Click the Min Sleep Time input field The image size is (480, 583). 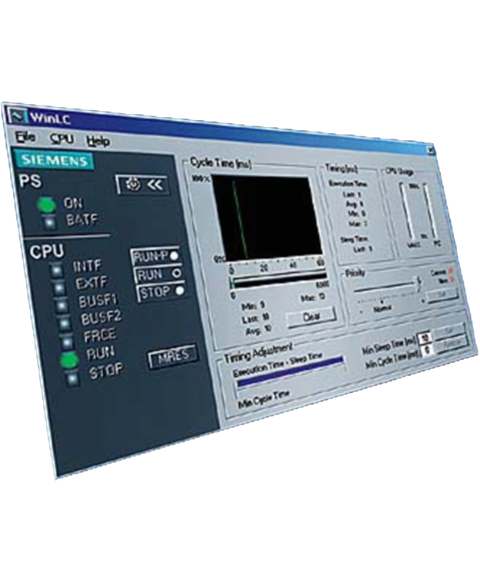tap(425, 338)
